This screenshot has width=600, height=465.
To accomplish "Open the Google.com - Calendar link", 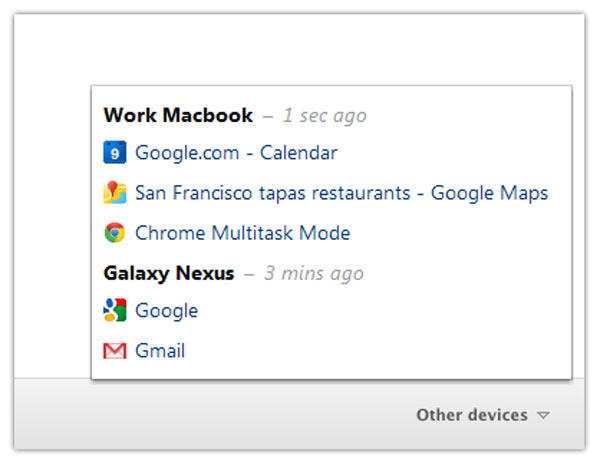I will (x=236, y=153).
